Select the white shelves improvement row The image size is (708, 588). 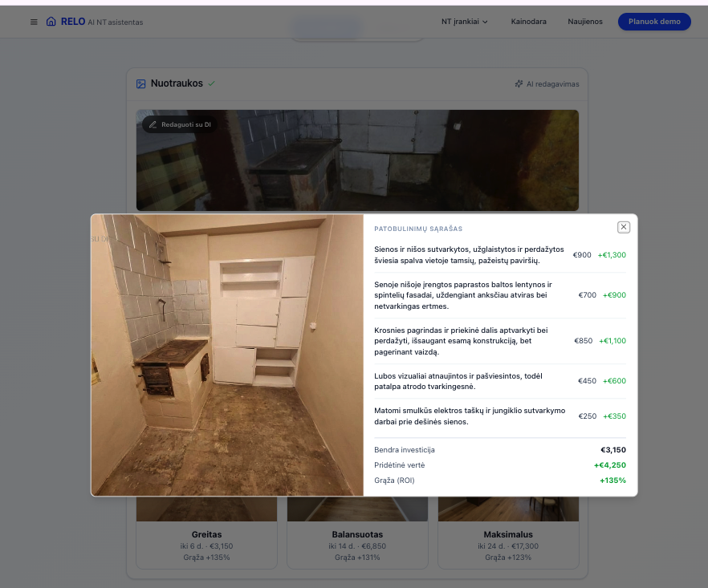[470, 295]
